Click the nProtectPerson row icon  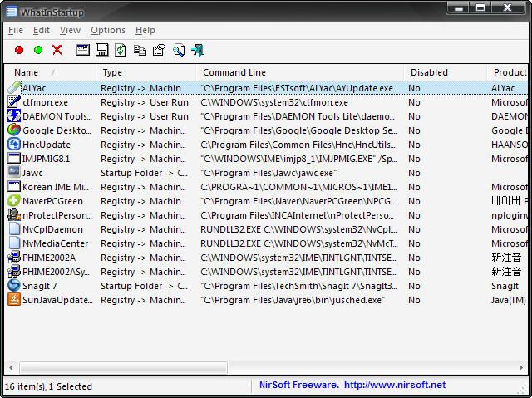(x=14, y=215)
